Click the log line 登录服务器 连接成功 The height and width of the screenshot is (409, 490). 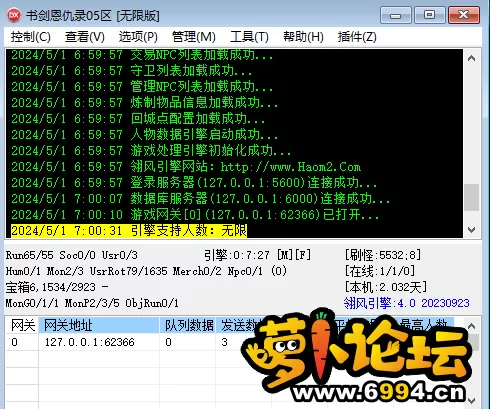click(x=194, y=183)
